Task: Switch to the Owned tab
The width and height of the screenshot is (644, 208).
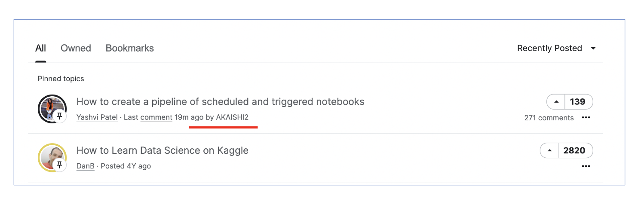Action: point(76,48)
